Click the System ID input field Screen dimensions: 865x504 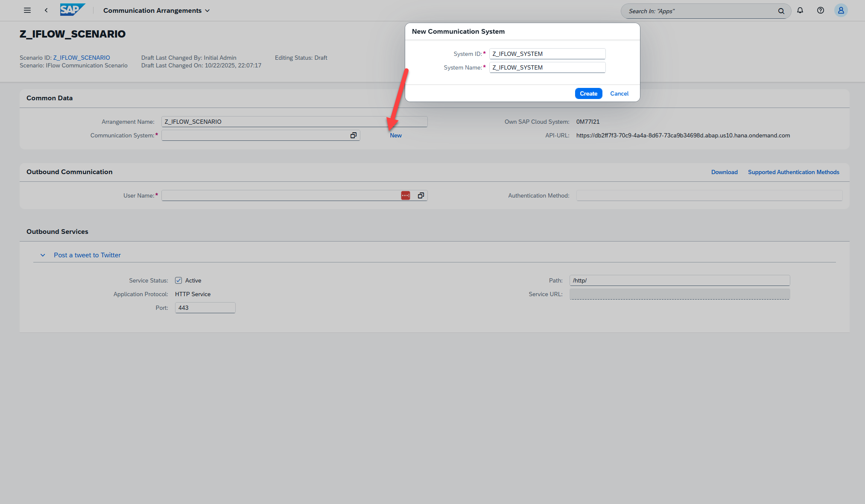coord(547,54)
